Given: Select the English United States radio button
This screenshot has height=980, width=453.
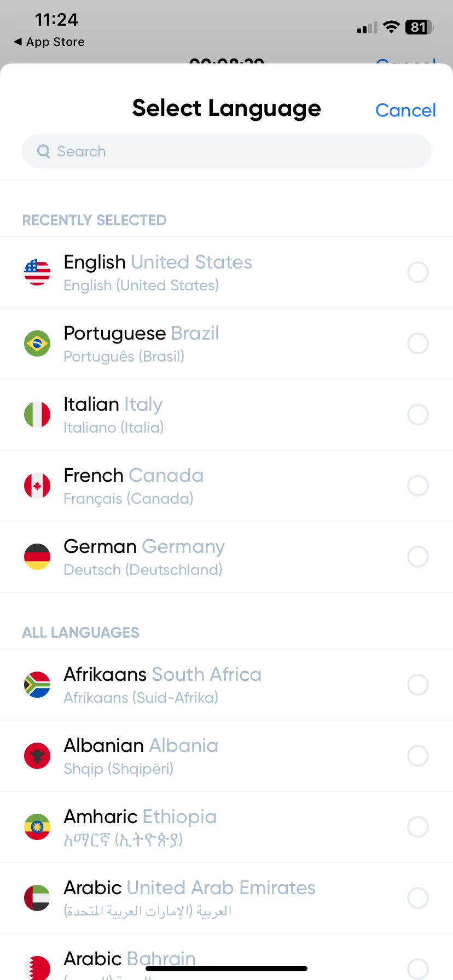Looking at the screenshot, I should (x=417, y=272).
